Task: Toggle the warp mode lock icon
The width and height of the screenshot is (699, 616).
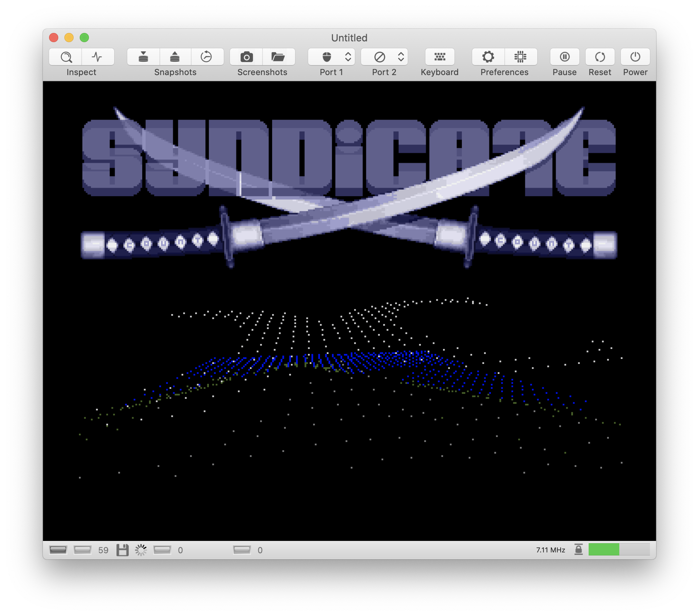Action: 579,549
